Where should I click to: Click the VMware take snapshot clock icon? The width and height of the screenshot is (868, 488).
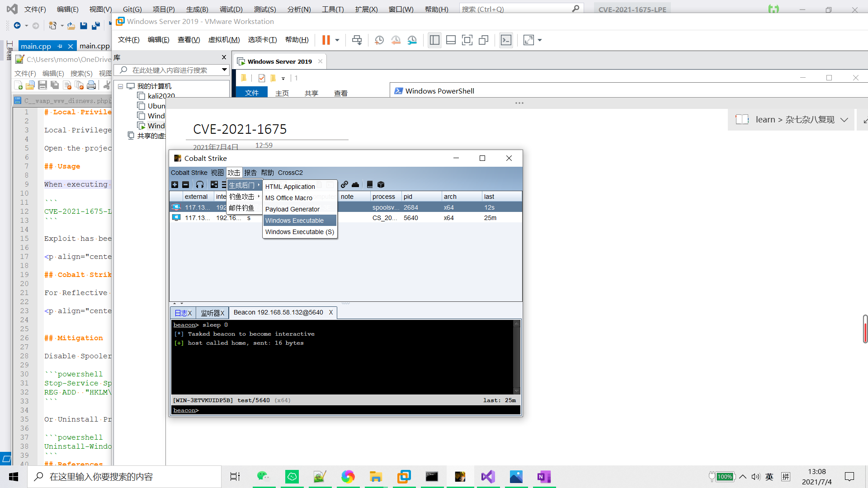[379, 40]
